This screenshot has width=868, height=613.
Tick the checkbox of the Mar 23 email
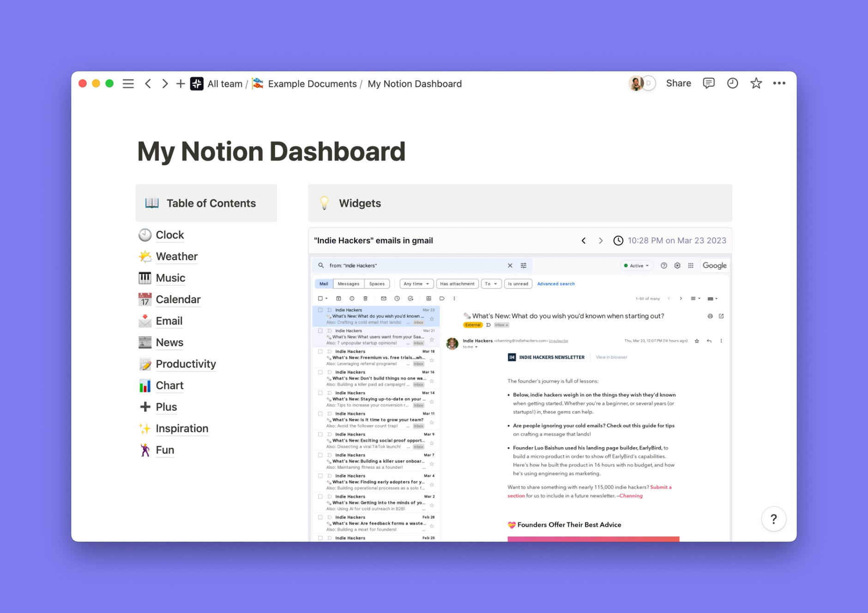(x=320, y=310)
